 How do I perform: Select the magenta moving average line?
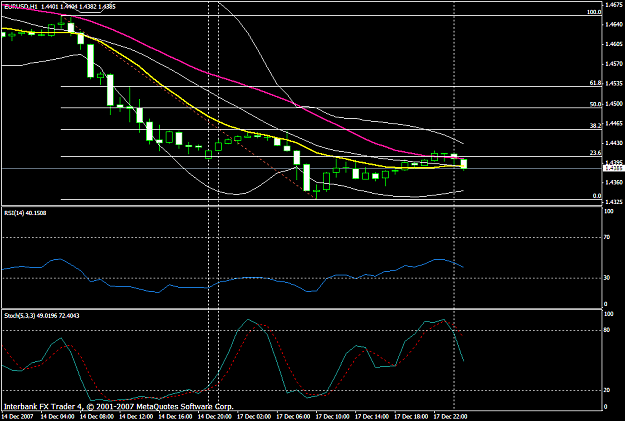247,85
